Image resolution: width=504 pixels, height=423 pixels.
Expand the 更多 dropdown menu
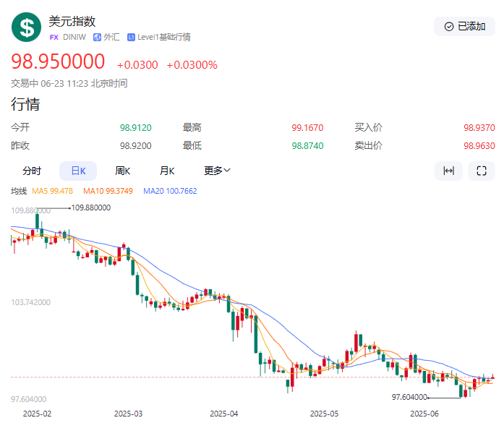[217, 171]
